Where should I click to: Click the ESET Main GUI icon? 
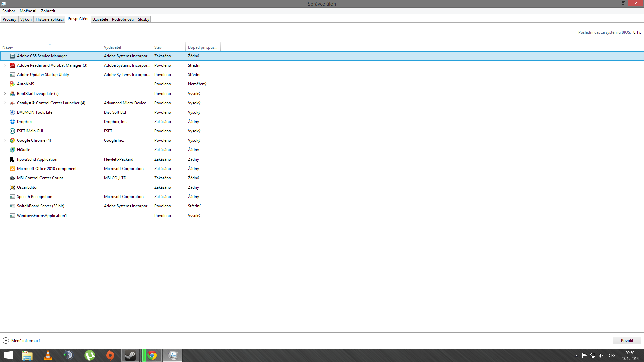(12, 131)
